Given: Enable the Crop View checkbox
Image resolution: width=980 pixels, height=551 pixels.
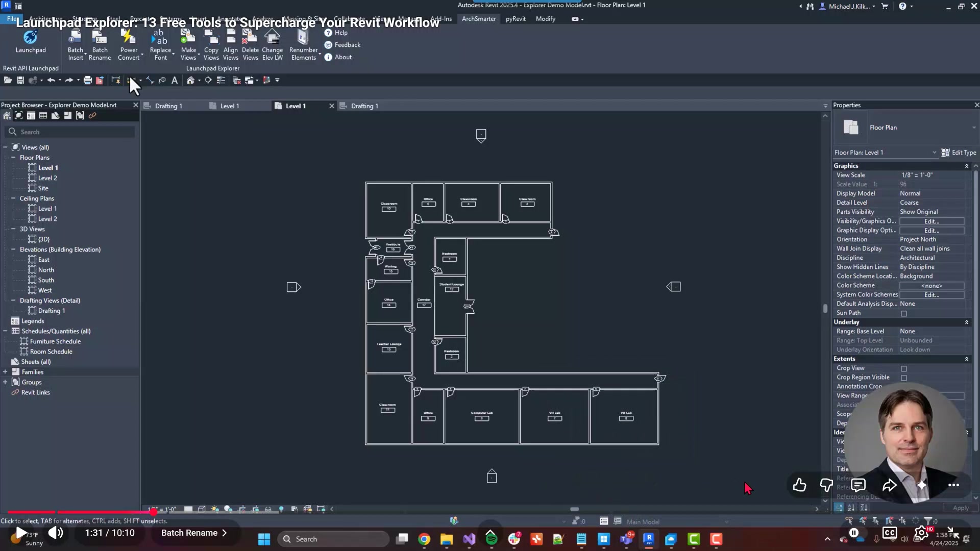Looking at the screenshot, I should tap(904, 368).
